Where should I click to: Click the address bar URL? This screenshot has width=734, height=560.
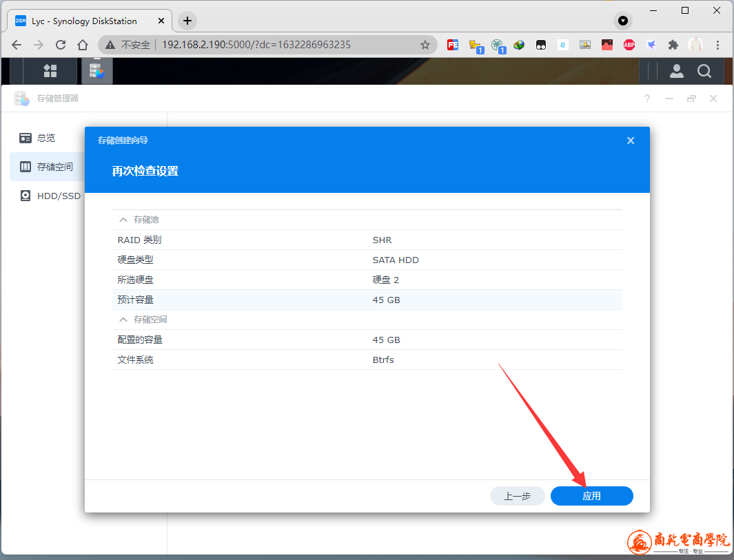pos(256,45)
